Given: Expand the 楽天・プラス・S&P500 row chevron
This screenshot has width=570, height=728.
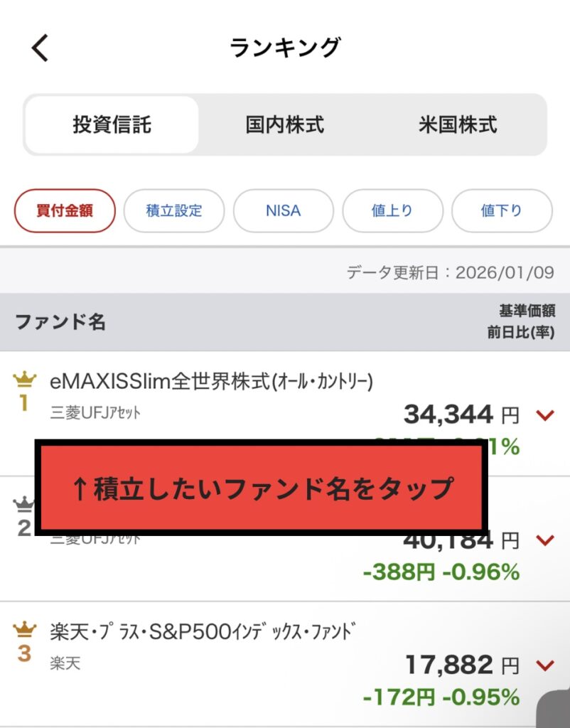Looking at the screenshot, I should click(545, 666).
